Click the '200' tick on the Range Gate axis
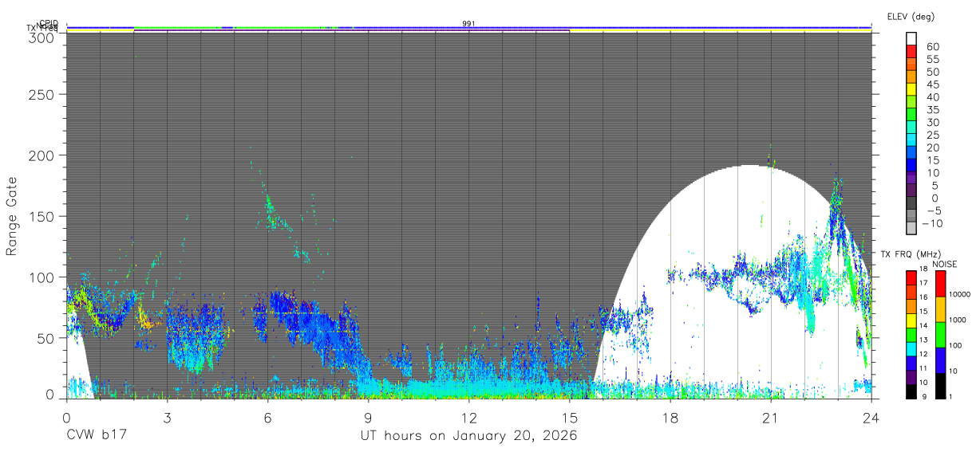This screenshot has width=980, height=452. tap(43, 155)
